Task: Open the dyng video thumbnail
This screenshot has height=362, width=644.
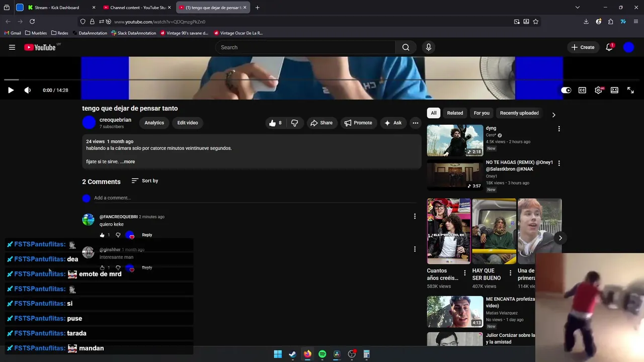Action: point(455,141)
